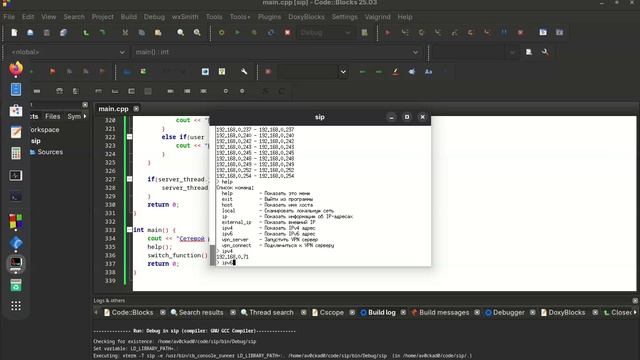Expand the incremental search history arrow
Screen dimensions: 640x360
[x=343, y=71]
